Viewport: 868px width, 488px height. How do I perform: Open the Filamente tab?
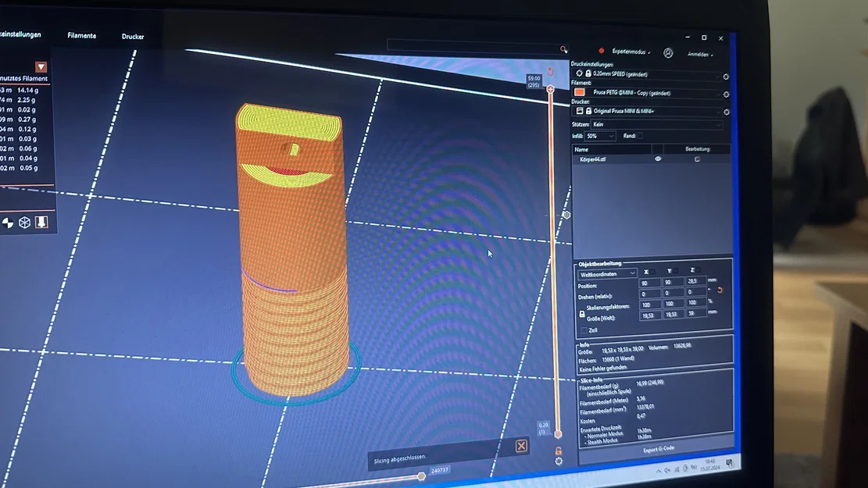(81, 35)
